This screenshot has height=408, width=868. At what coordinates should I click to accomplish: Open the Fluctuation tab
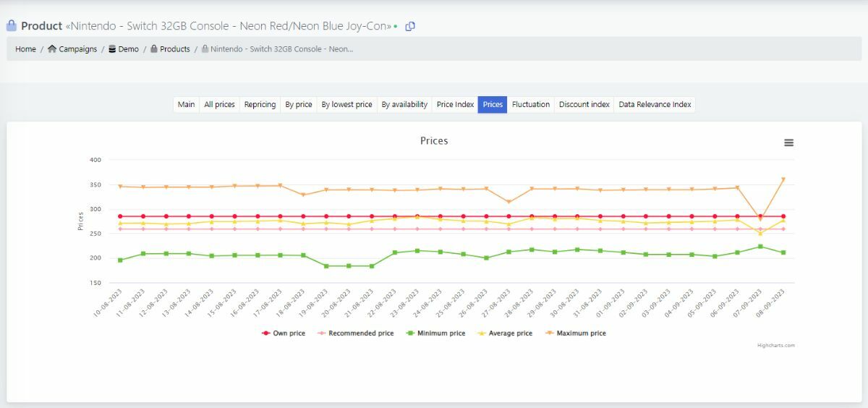[x=531, y=105]
